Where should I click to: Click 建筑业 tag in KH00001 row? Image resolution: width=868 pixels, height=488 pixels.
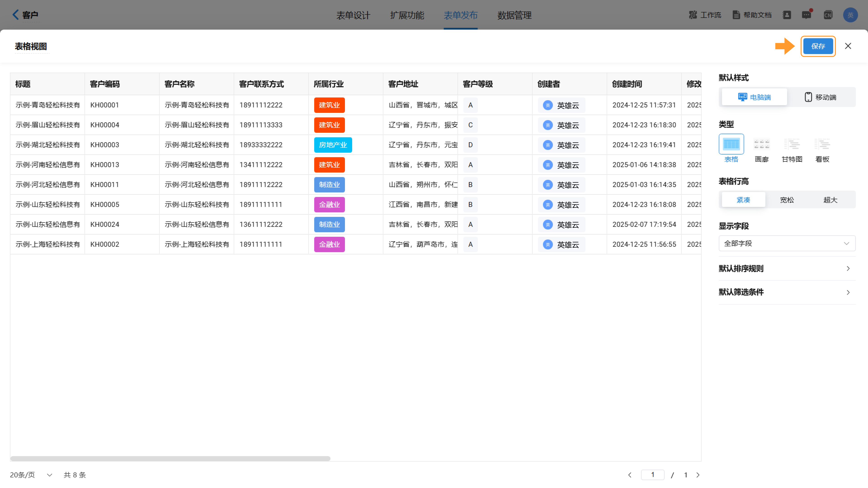coord(329,105)
